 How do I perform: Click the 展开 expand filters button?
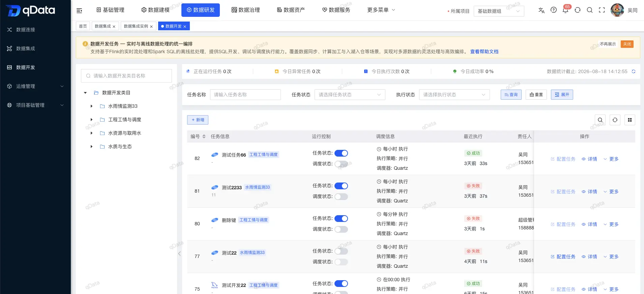pyautogui.click(x=562, y=95)
